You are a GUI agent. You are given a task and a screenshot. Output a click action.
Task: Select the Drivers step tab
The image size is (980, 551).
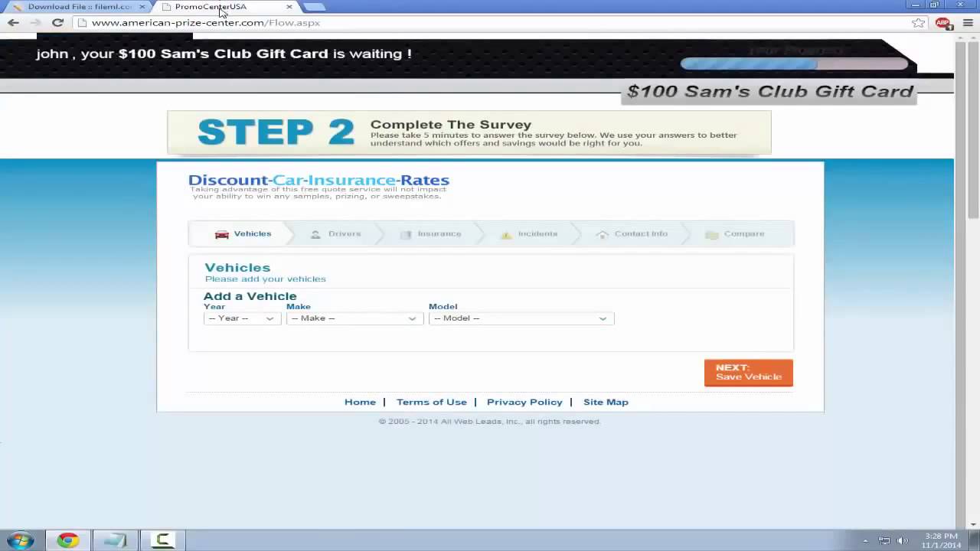335,234
